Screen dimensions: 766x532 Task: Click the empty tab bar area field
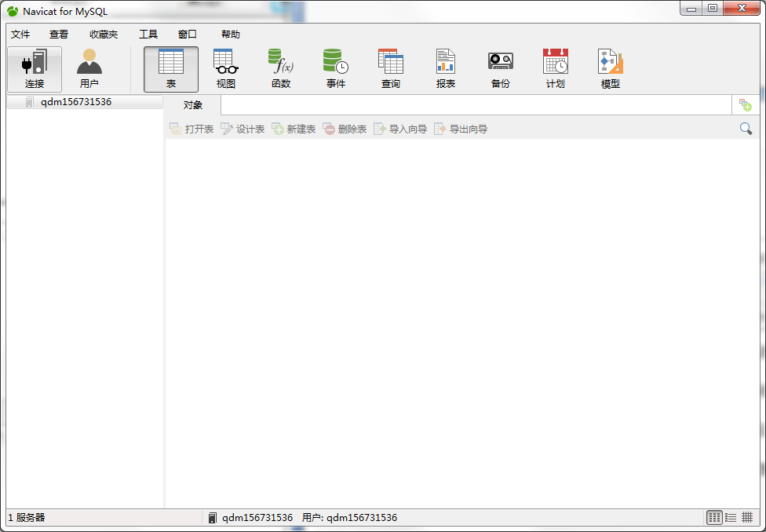476,105
